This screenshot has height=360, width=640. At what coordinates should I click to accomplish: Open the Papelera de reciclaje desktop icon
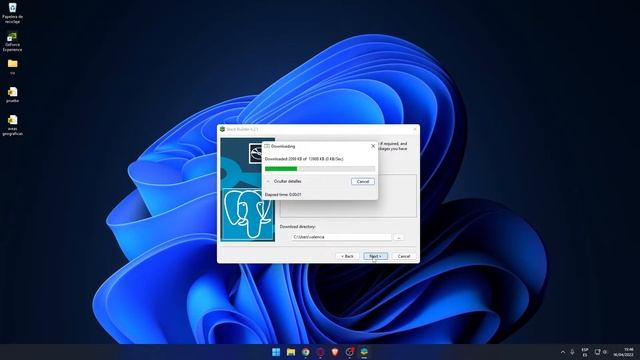[12, 12]
